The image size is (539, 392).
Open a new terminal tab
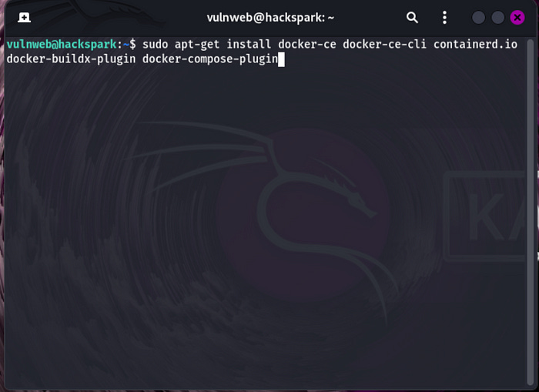click(24, 18)
